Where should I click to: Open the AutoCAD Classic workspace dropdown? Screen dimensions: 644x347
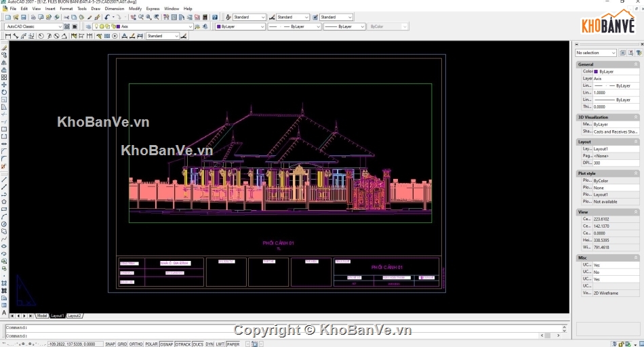[x=34, y=26]
